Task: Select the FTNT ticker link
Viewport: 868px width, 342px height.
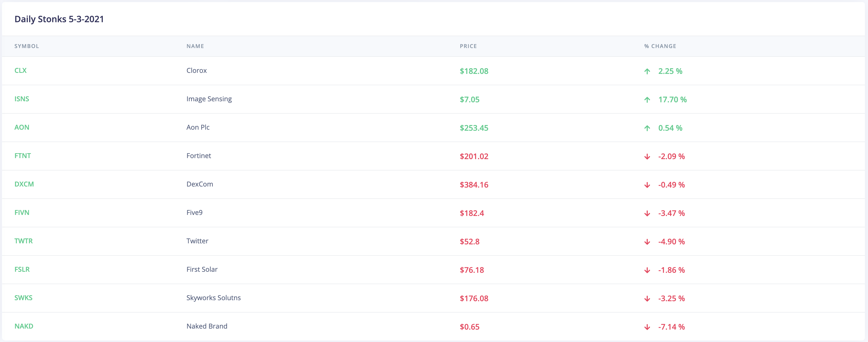Action: click(x=22, y=156)
